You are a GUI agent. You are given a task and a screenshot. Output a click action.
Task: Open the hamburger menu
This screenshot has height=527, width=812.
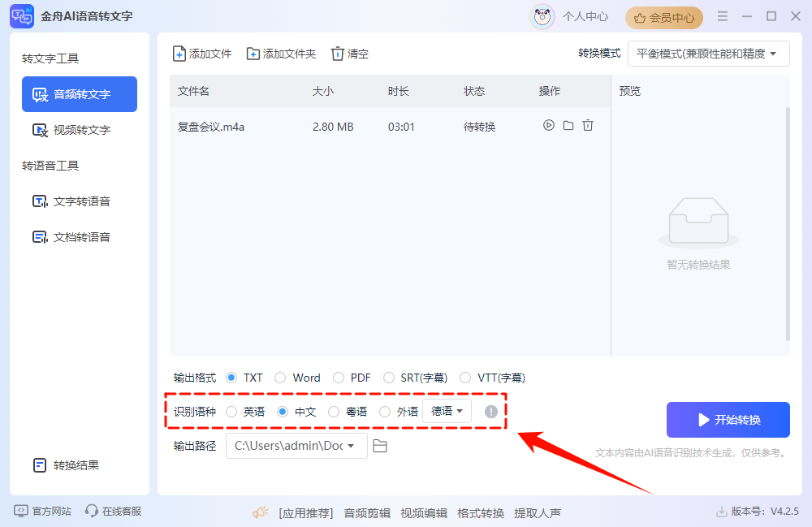[x=722, y=16]
